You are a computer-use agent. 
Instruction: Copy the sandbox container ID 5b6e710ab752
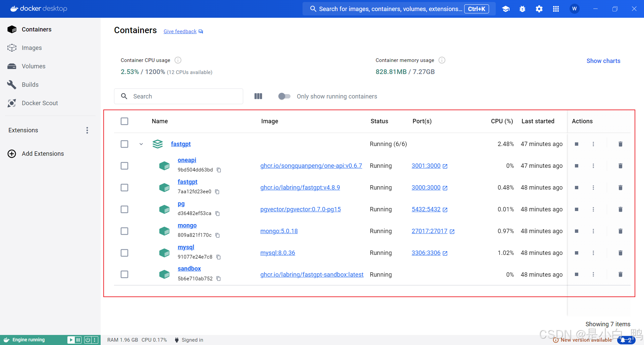point(218,279)
